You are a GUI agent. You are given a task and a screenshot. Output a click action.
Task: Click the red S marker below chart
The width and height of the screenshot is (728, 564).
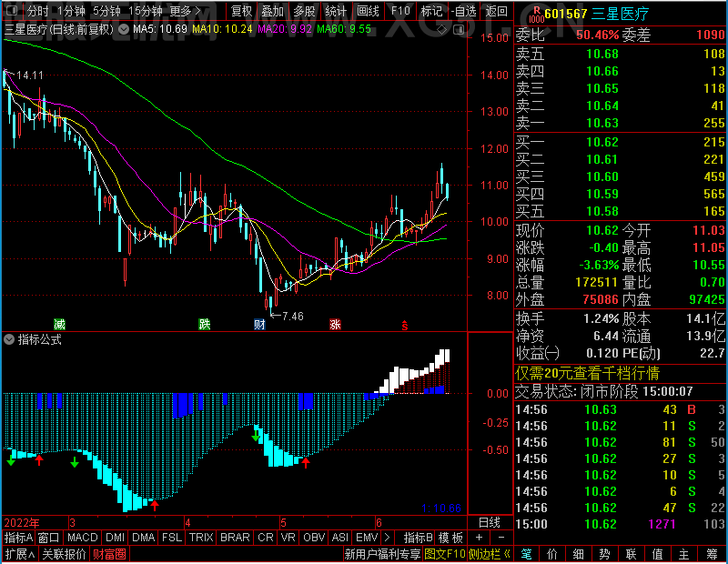point(405,326)
